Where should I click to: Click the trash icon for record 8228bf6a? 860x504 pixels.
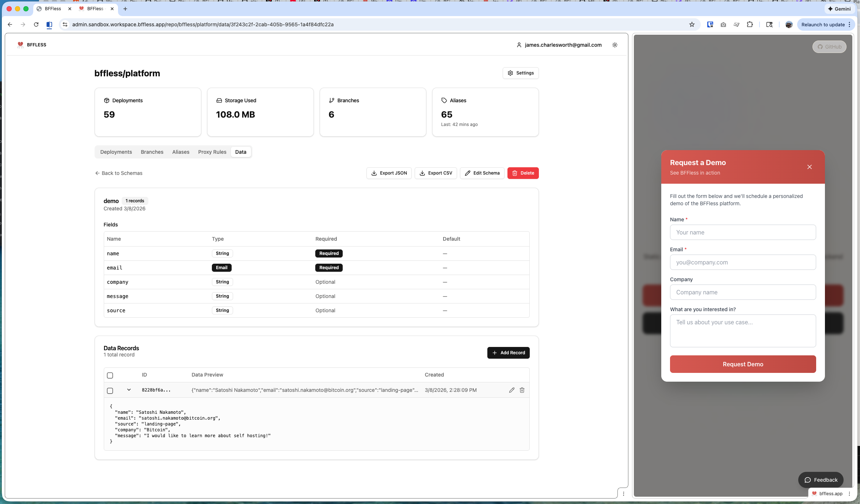click(x=522, y=390)
